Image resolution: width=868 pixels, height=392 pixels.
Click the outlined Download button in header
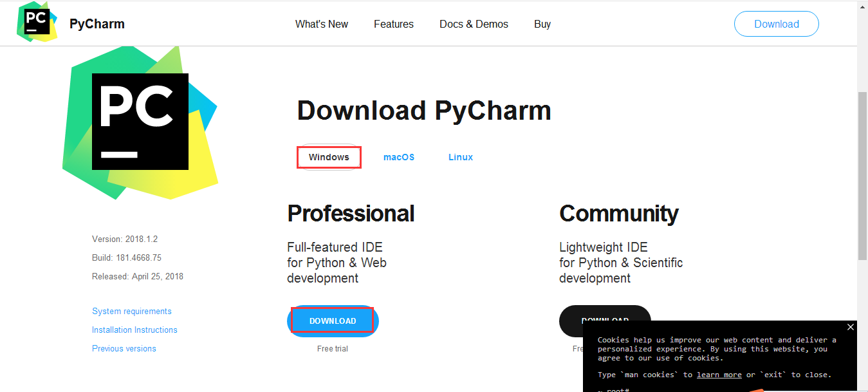[x=777, y=24]
